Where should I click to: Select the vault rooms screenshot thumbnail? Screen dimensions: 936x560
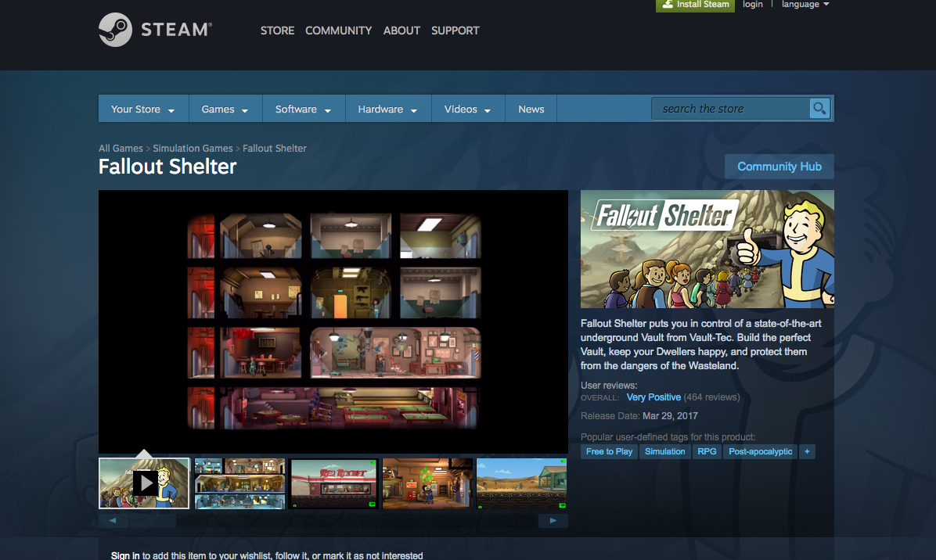tap(239, 483)
